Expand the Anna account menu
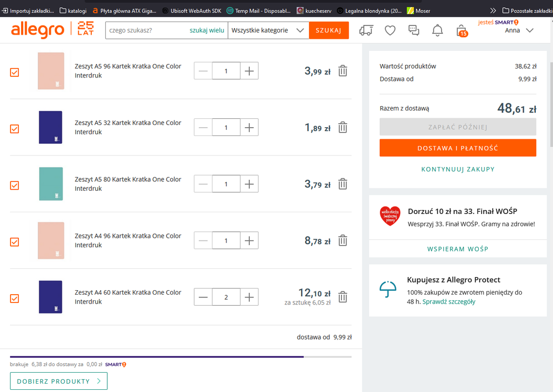 (x=519, y=30)
